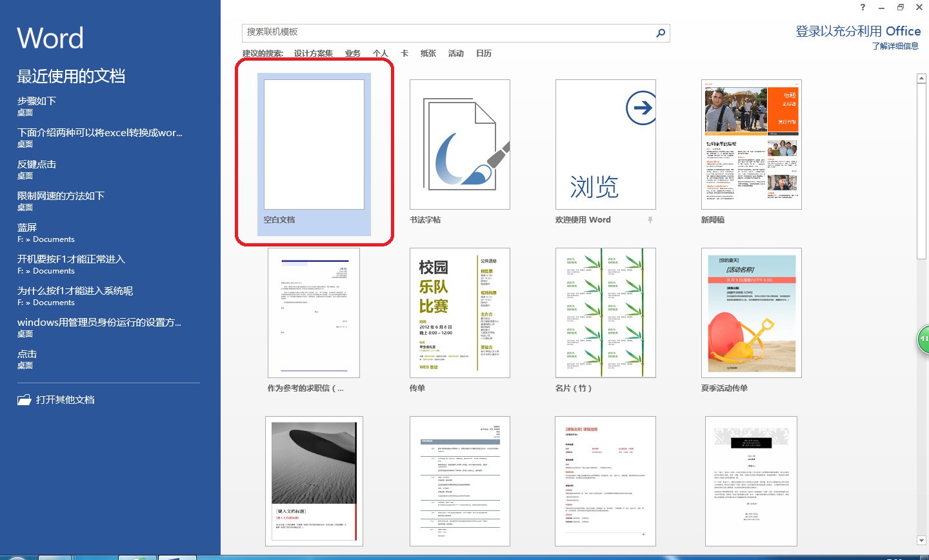Viewport: 929px width, 560px height.
Task: Click 打开其他文档 to browse files
Action: click(56, 400)
